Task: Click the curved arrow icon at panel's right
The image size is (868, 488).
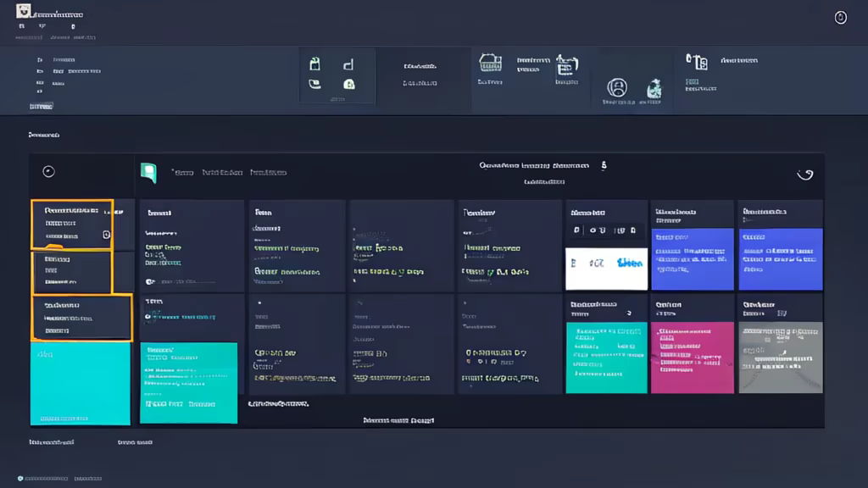Action: point(805,175)
